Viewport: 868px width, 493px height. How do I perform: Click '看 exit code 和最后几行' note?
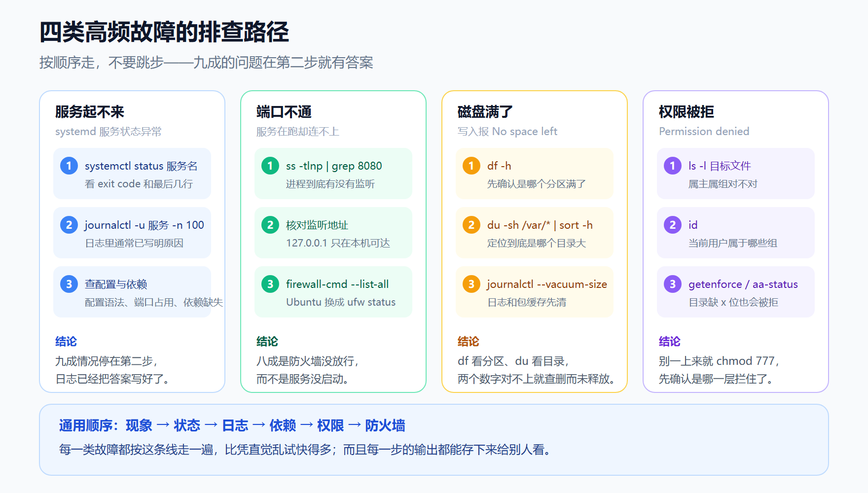click(x=139, y=184)
